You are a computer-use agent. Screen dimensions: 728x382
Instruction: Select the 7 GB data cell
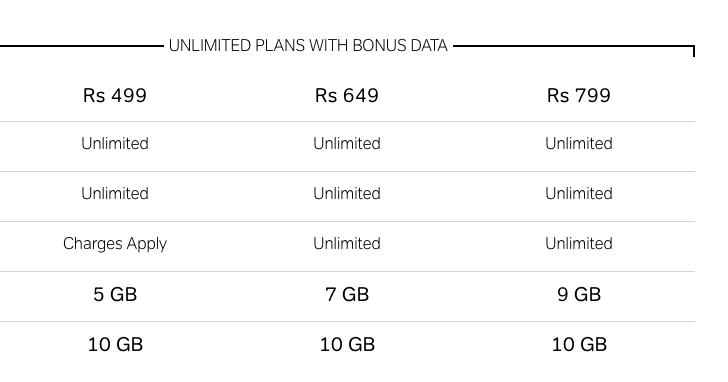point(347,294)
